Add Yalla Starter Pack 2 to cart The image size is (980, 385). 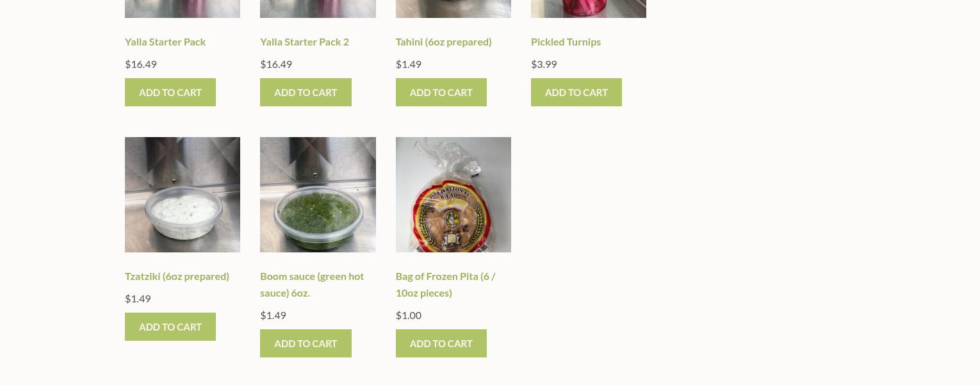pos(306,92)
